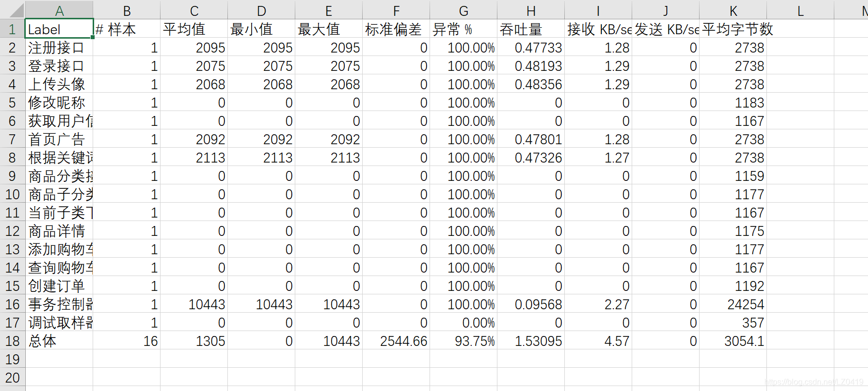Click the '异常 %' header cell
The image size is (868, 391).
(x=463, y=29)
